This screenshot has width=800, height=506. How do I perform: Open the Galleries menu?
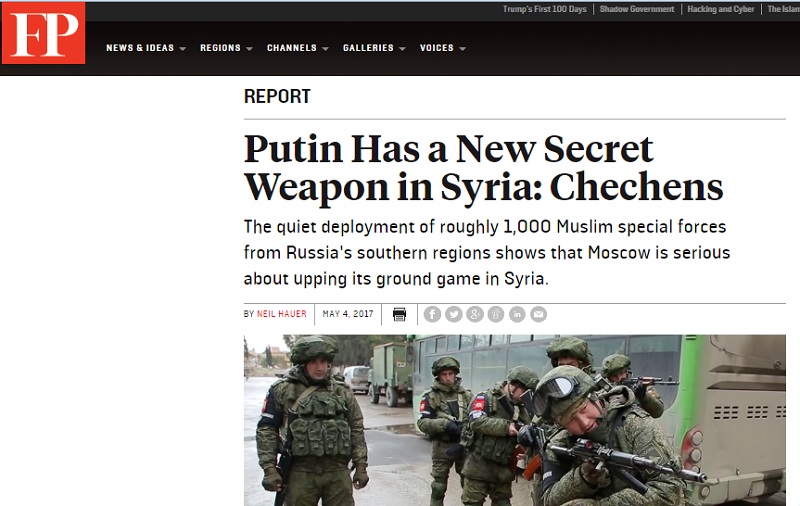374,48
